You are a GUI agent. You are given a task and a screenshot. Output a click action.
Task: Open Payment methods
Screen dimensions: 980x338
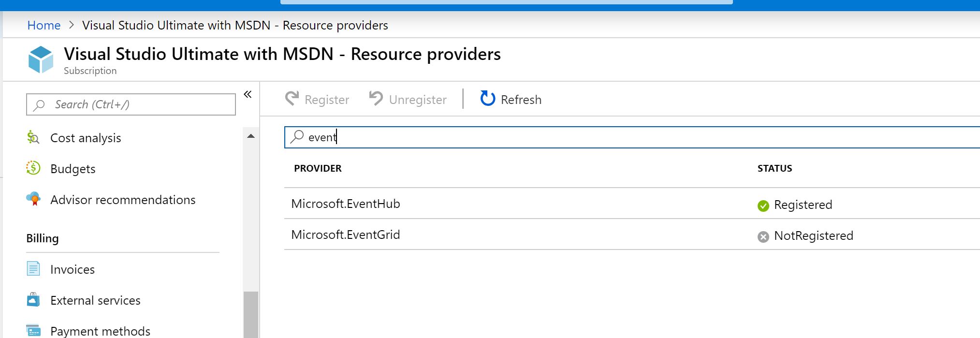(100, 331)
